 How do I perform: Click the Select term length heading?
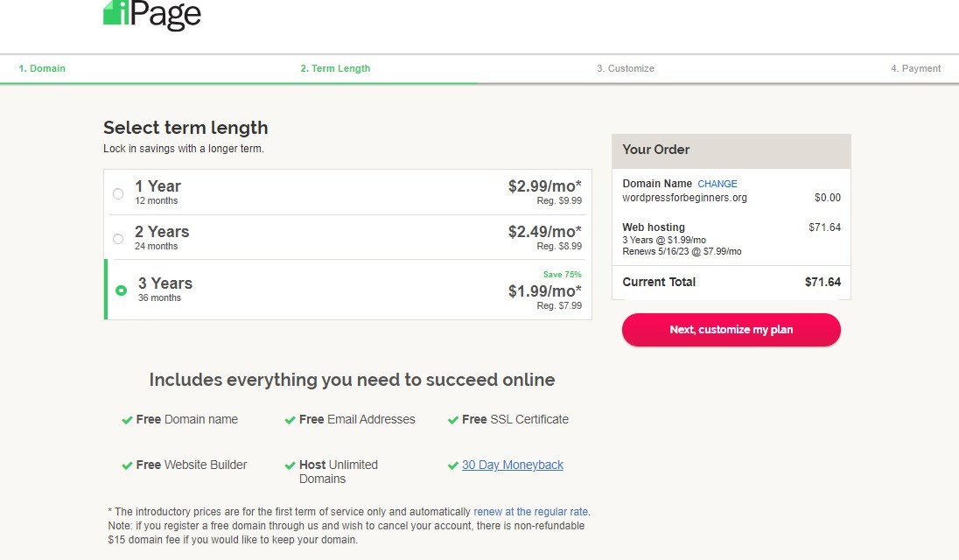[185, 128]
